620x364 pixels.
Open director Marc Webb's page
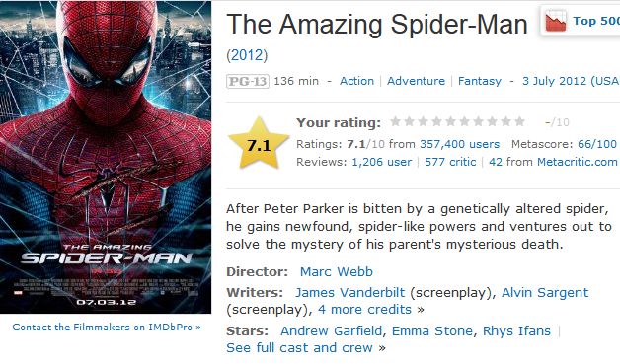[337, 272]
